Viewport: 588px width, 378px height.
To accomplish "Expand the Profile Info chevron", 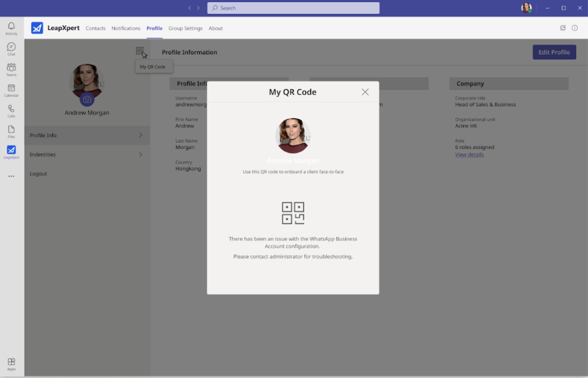I will 141,135.
